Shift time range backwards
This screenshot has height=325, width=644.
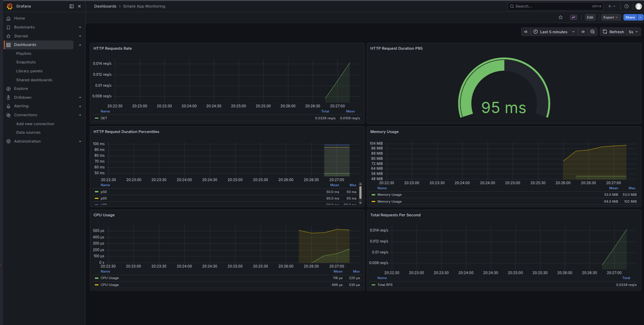tap(526, 32)
